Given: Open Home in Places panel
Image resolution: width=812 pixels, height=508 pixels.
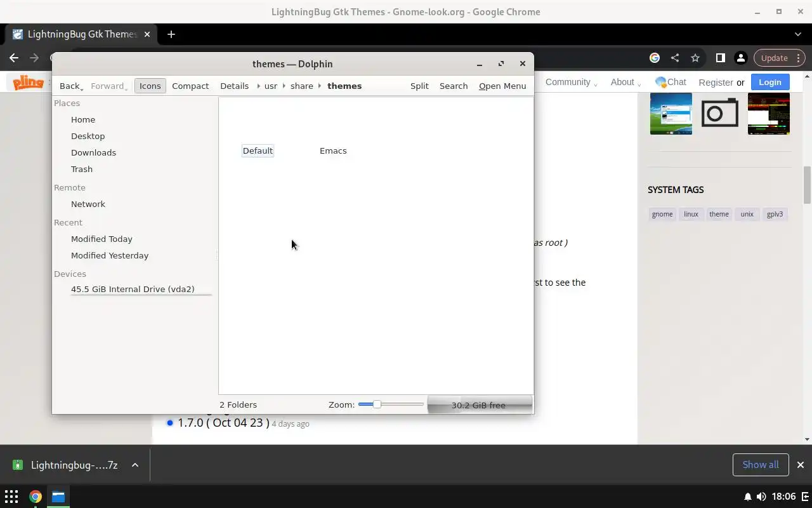Looking at the screenshot, I should tap(83, 119).
